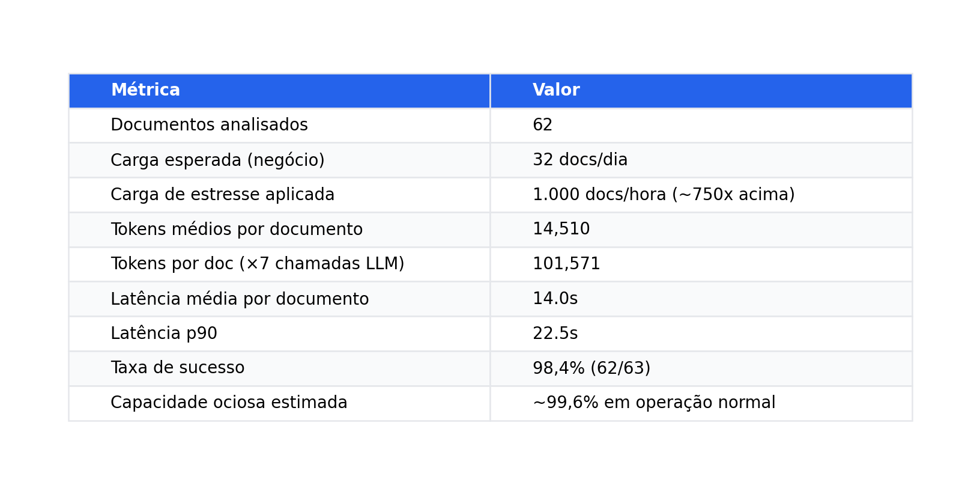Click the Métrica column header
This screenshot has width=980, height=494.
pyautogui.click(x=279, y=91)
